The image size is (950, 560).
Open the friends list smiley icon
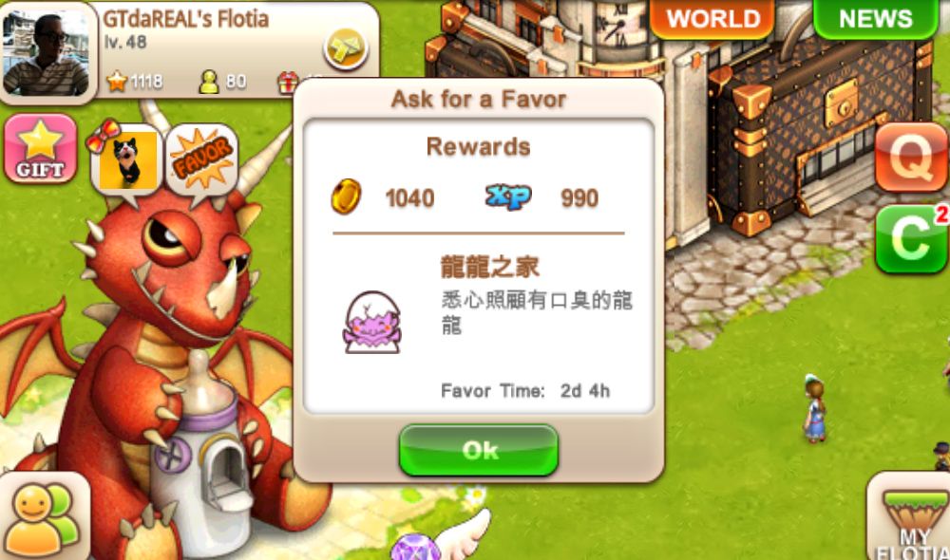(45, 517)
